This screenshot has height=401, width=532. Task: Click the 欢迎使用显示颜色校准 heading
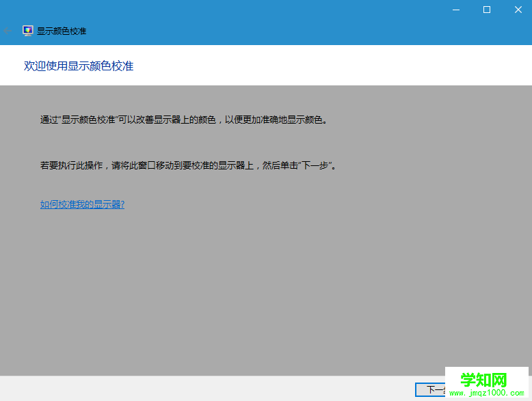tap(79, 66)
